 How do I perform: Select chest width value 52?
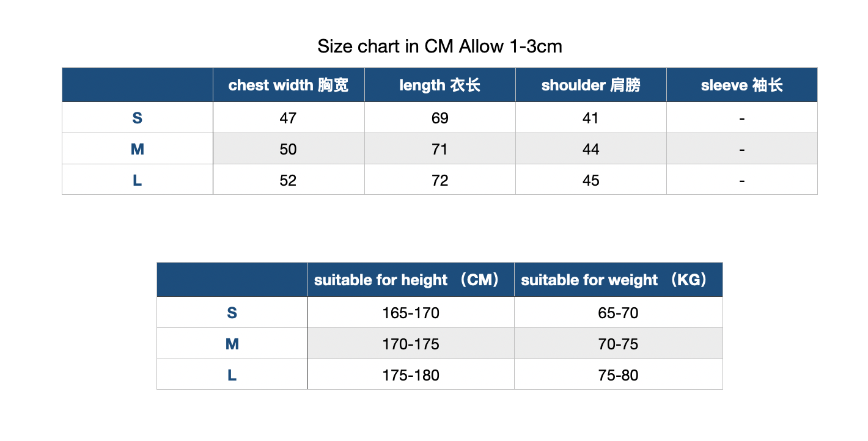tap(289, 180)
